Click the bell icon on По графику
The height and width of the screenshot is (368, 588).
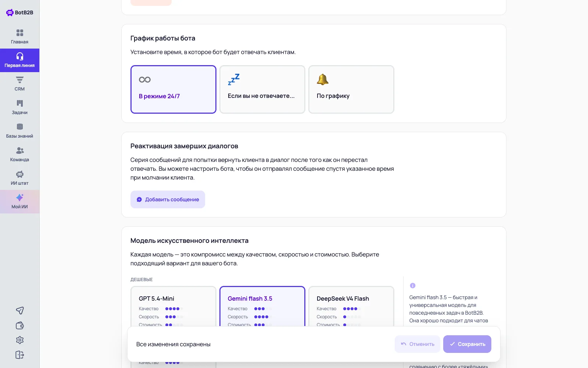323,79
